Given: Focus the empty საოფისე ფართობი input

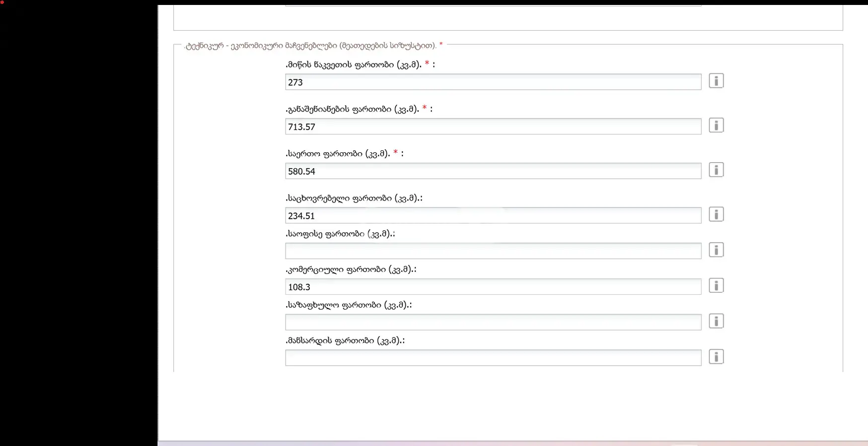Looking at the screenshot, I should coord(493,251).
